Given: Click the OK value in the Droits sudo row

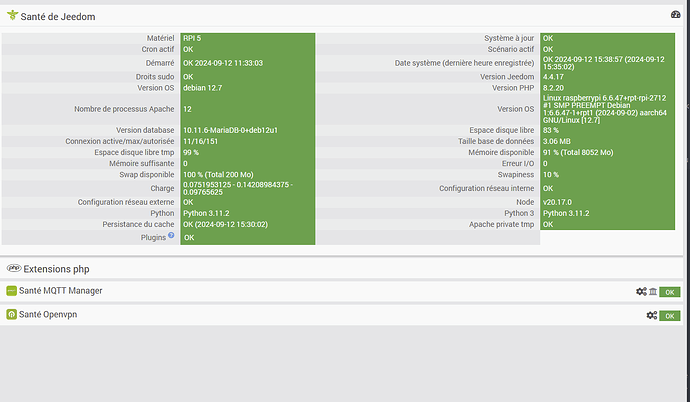Looking at the screenshot, I should tap(188, 77).
